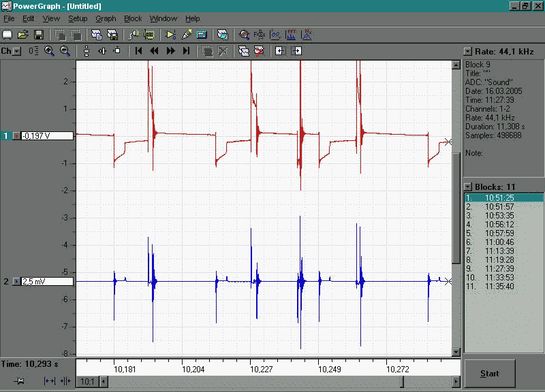Click the expand-selection arrows icon

point(49,381)
